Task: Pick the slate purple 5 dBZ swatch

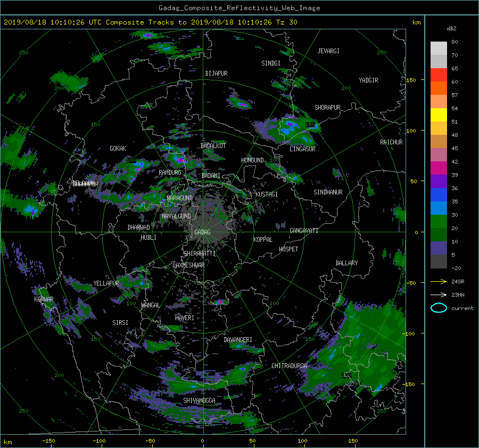Action: [439, 248]
